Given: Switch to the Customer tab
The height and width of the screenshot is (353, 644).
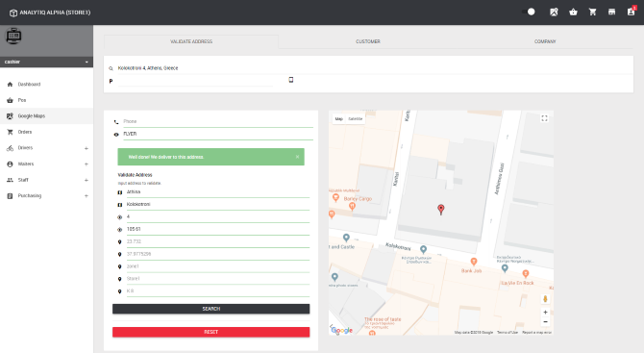Looking at the screenshot, I should [367, 41].
